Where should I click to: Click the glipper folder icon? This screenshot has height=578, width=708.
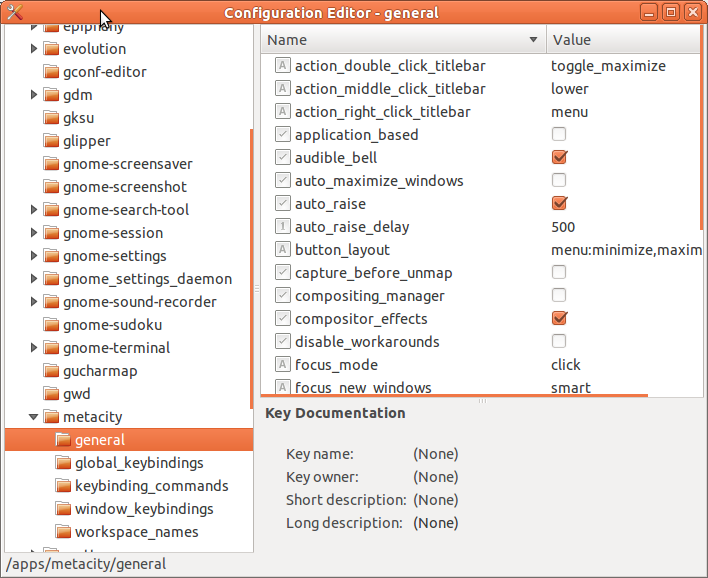51,140
